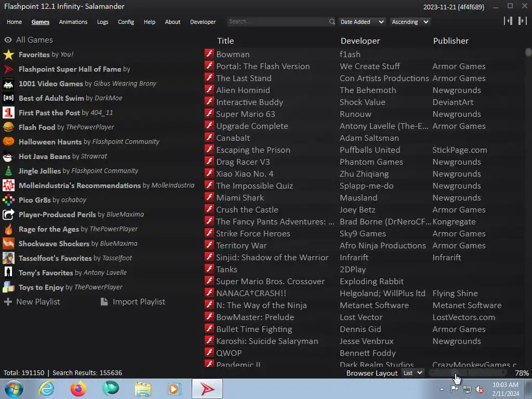Click the Pico Gr8s playlist icon
The image size is (532, 399).
click(8, 200)
